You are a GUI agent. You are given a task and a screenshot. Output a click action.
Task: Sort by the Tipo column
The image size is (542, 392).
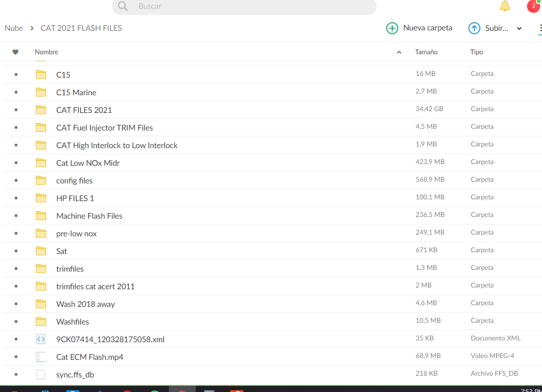pos(477,52)
